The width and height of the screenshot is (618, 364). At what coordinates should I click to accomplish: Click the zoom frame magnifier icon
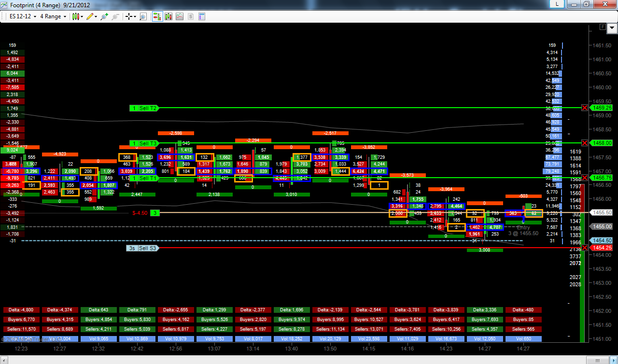(143, 16)
